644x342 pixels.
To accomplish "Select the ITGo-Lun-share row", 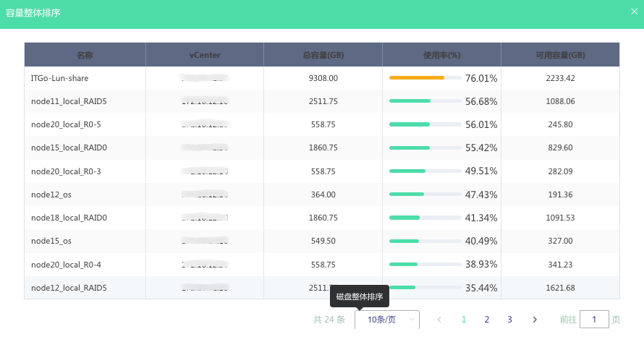I will tap(322, 78).
